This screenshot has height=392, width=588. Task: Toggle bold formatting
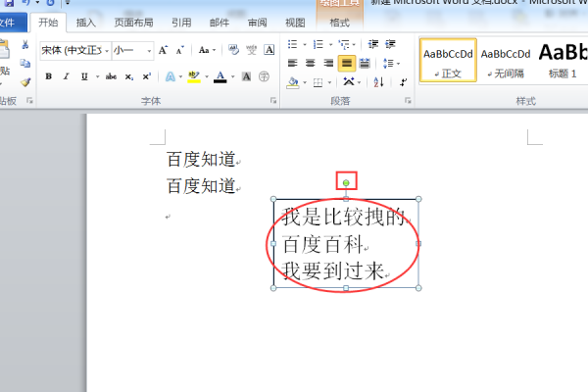tap(48, 76)
